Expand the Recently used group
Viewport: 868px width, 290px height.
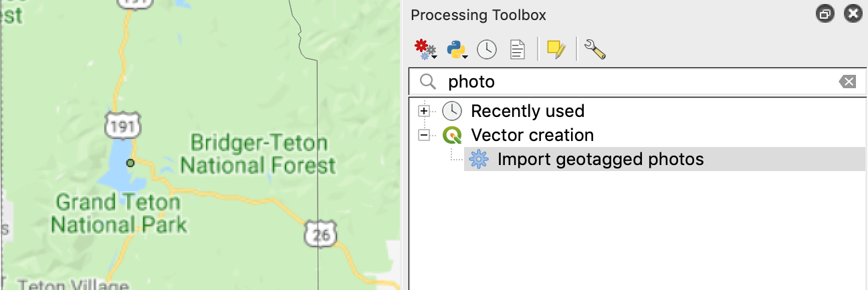click(423, 110)
